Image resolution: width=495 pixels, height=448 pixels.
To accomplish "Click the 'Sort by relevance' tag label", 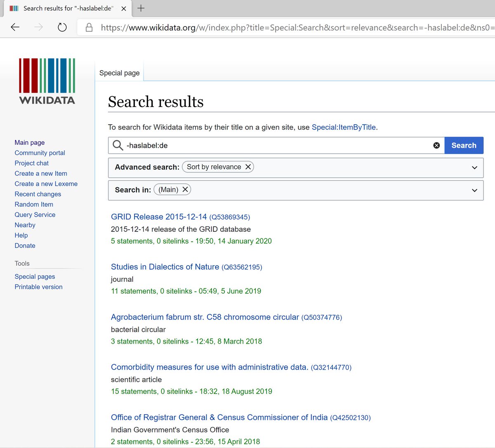I will (214, 167).
